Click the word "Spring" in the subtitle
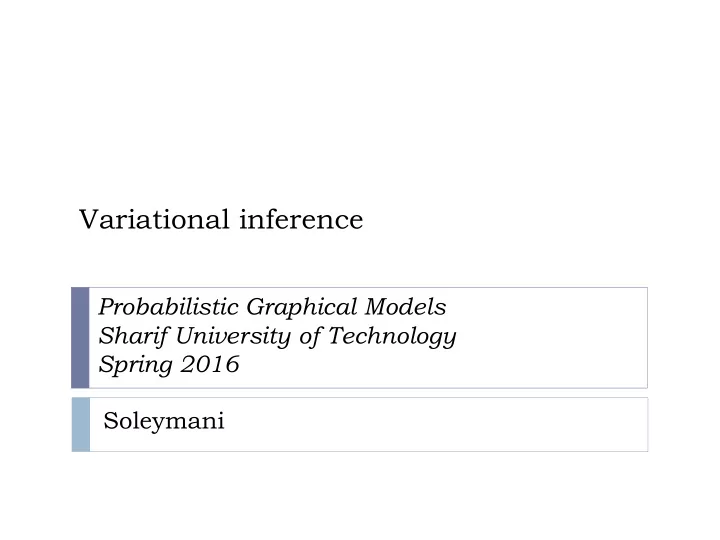Viewport: 720px width, 540px height. click(135, 365)
